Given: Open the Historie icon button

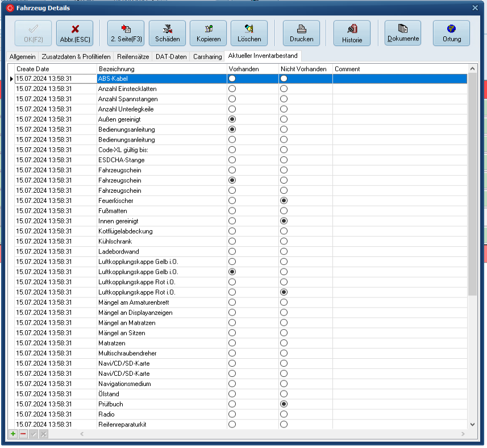Looking at the screenshot, I should [352, 29].
